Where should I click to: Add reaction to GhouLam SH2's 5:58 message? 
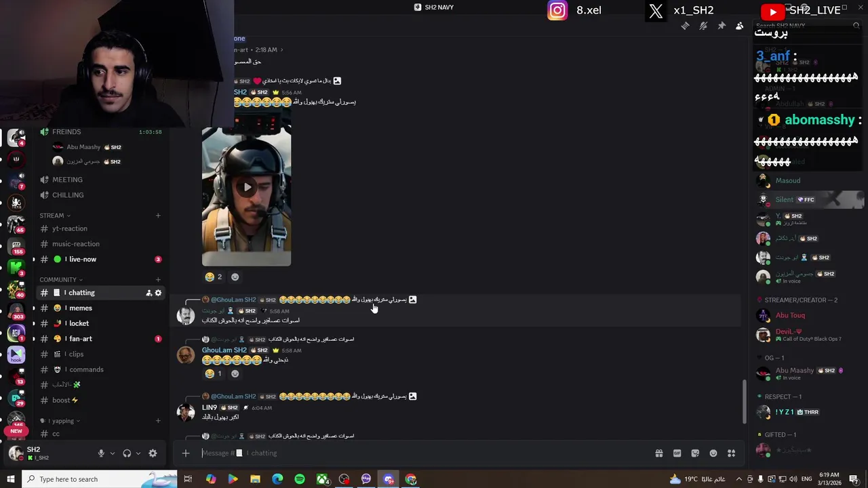pos(235,373)
